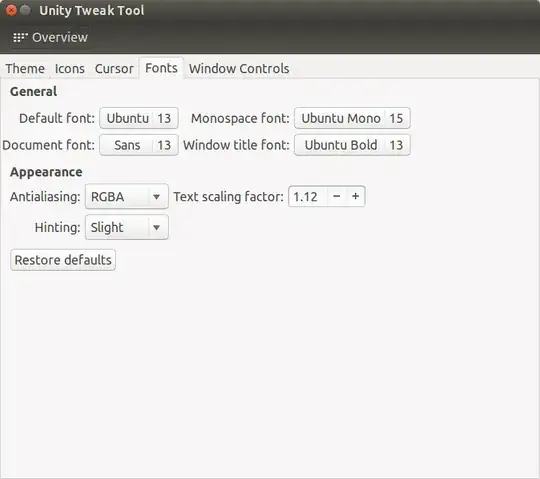Click the Document font label
The image size is (540, 479).
point(48,145)
